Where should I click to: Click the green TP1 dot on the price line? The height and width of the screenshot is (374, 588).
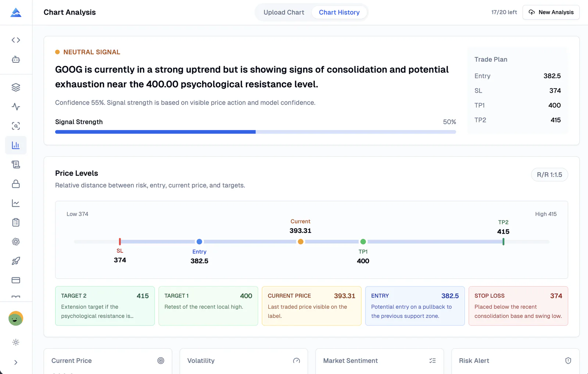363,241
